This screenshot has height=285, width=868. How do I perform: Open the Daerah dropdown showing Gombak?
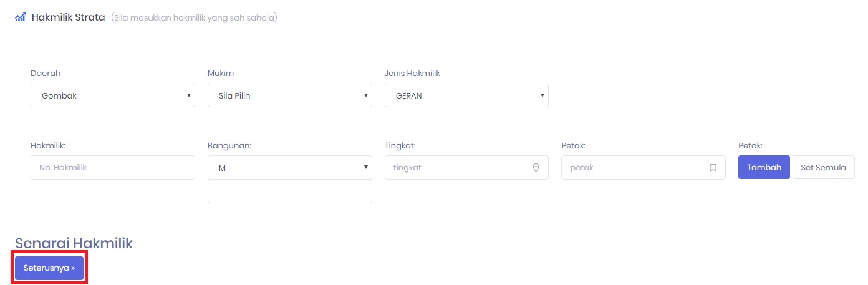[x=113, y=95]
